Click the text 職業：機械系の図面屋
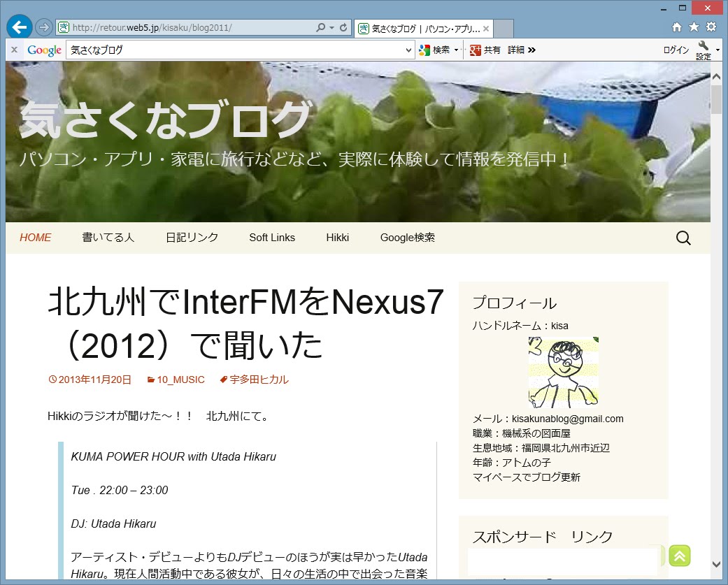Viewport: 728px width, 585px height. pos(522,433)
